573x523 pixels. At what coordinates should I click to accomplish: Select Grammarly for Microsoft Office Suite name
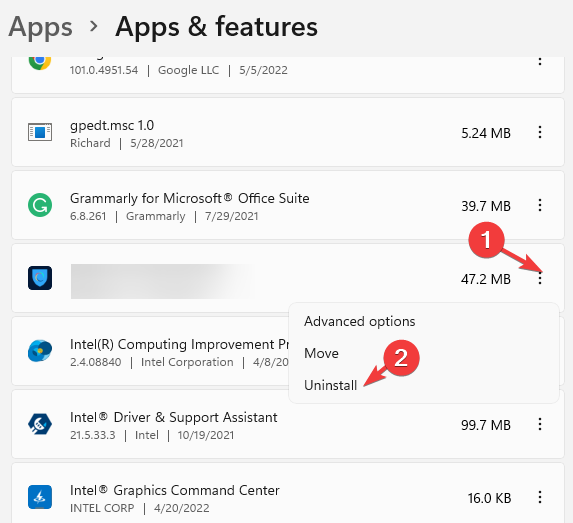pyautogui.click(x=190, y=198)
